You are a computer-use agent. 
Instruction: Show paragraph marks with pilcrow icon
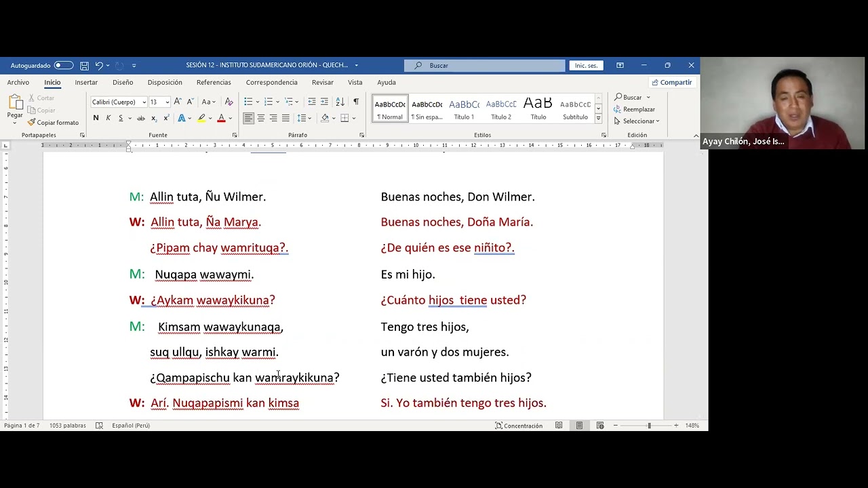point(356,102)
